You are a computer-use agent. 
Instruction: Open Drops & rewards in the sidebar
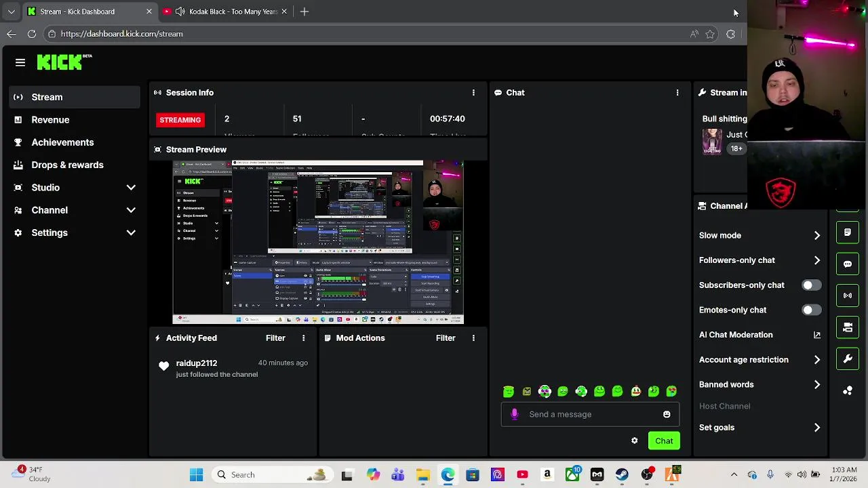(67, 165)
